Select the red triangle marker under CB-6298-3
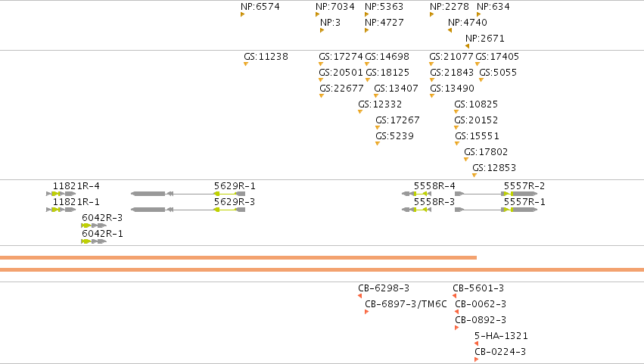Viewport: 644px width, 364px height. coord(359,296)
